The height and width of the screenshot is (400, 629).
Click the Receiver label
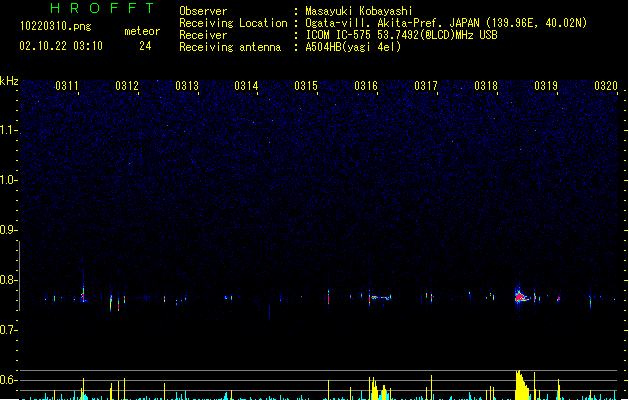click(x=203, y=35)
